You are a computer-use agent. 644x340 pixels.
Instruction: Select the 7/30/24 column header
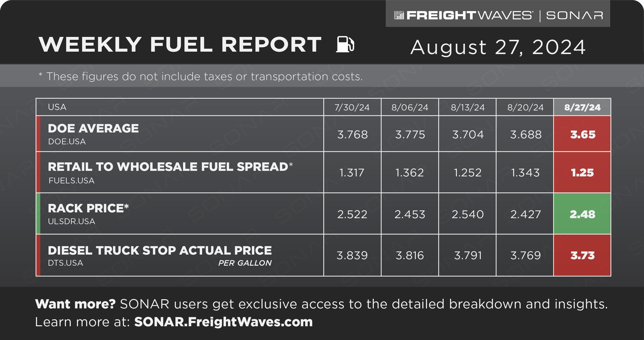[352, 107]
